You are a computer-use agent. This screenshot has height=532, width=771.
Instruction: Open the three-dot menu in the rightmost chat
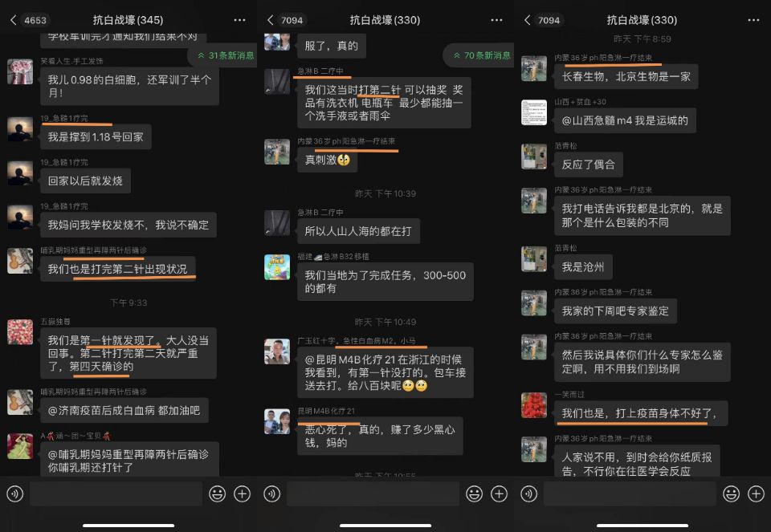[754, 20]
